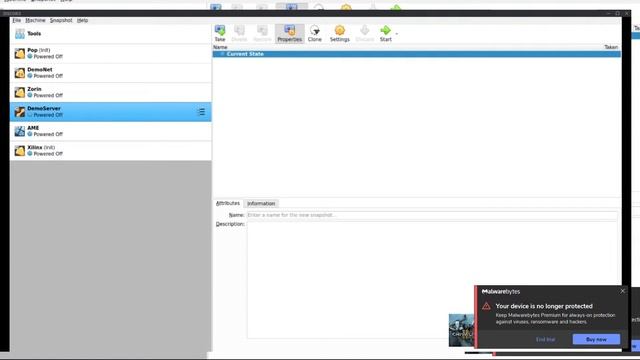Select the Current State snapshot row

point(416,54)
